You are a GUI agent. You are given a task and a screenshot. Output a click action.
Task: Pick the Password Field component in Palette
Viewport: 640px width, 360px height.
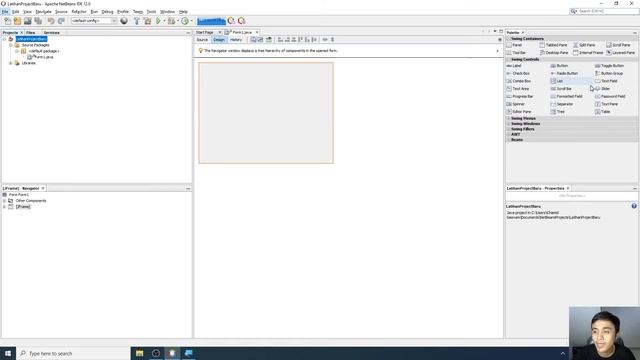(610, 96)
